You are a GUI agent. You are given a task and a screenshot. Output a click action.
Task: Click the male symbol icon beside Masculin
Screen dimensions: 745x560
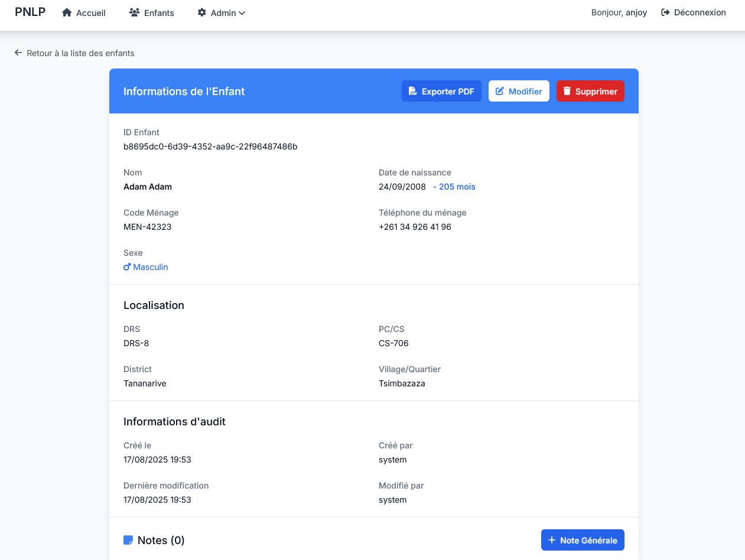click(127, 267)
